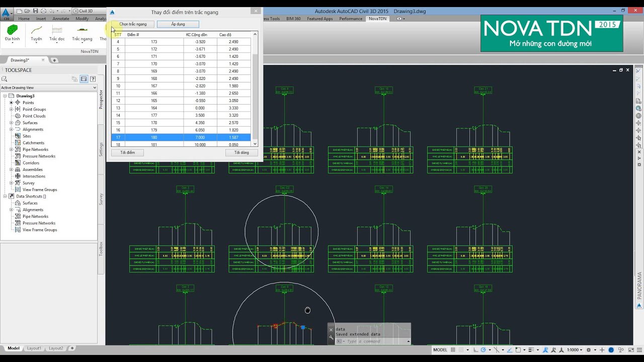
Task: Switch to the Annotate ribbon tab
Action: click(61, 19)
